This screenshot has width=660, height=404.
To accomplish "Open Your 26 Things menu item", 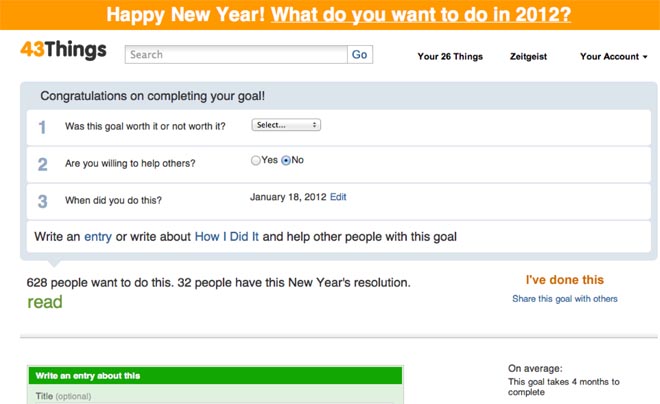I will click(x=450, y=57).
